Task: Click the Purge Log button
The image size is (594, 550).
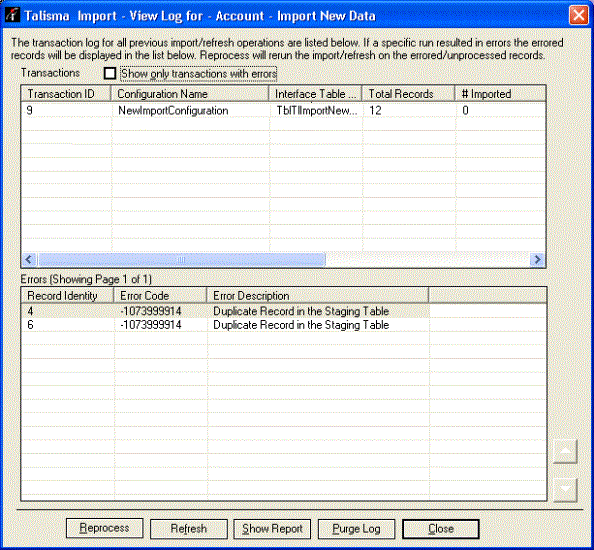Action: pos(356,528)
